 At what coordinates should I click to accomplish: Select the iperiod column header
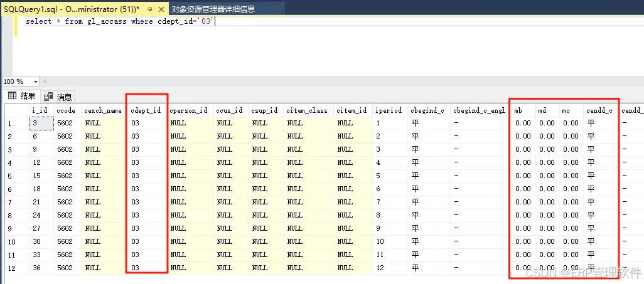(x=390, y=111)
